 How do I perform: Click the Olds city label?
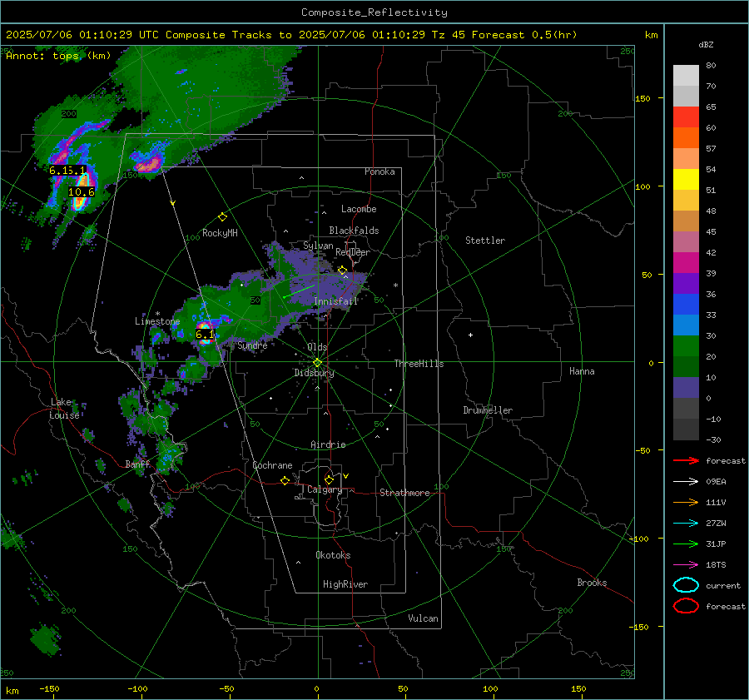[317, 347]
